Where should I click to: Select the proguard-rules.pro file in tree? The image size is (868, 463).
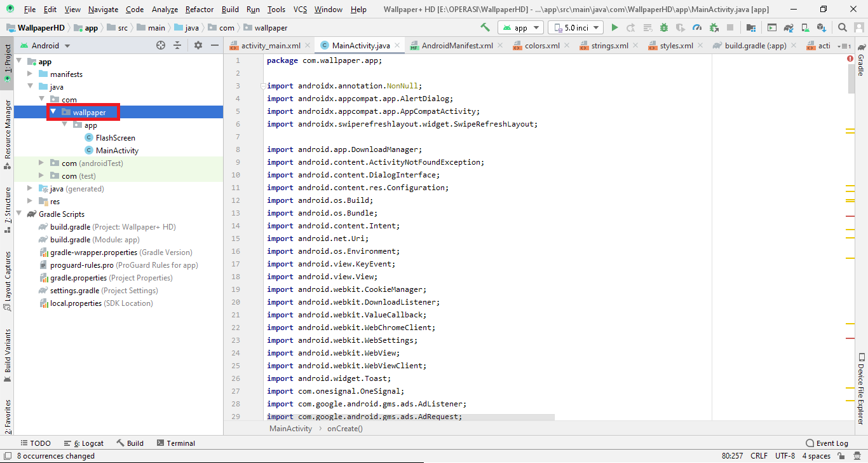pyautogui.click(x=118, y=265)
